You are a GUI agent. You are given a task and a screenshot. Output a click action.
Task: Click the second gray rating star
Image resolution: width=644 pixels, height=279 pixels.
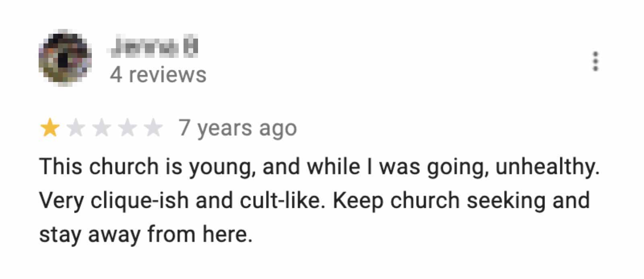[76, 128]
